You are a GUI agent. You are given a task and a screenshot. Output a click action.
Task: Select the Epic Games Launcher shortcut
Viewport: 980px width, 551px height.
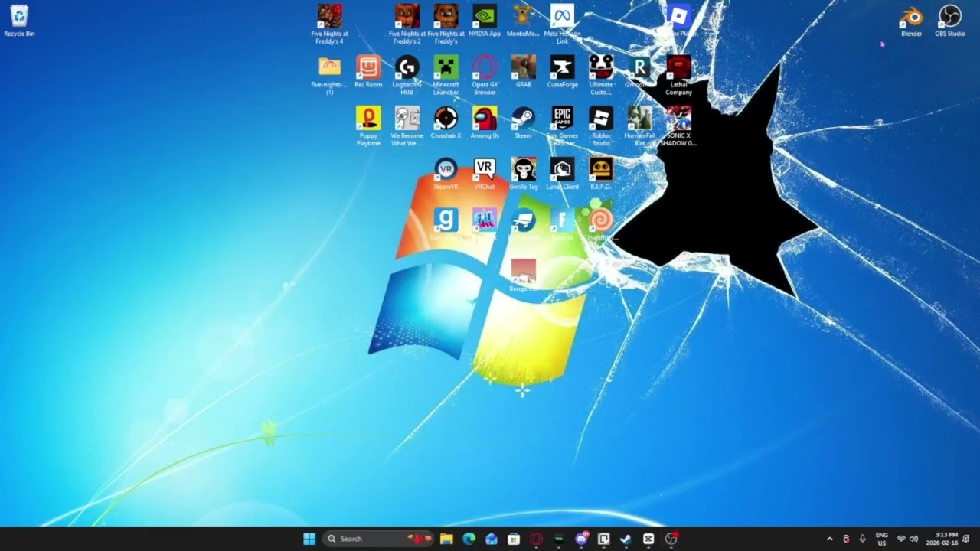pyautogui.click(x=562, y=126)
